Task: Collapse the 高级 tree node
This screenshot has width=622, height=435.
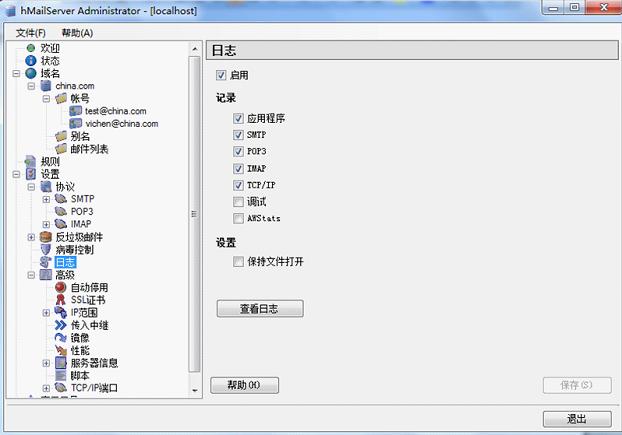Action: pyautogui.click(x=31, y=275)
